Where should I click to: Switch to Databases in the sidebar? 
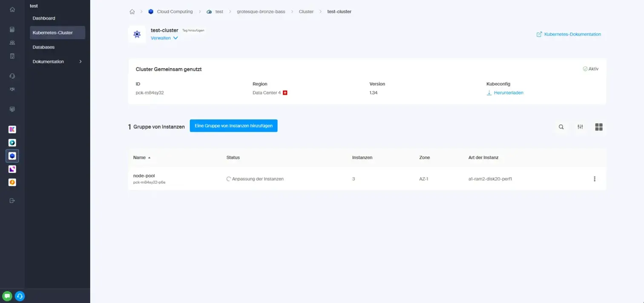click(x=43, y=47)
